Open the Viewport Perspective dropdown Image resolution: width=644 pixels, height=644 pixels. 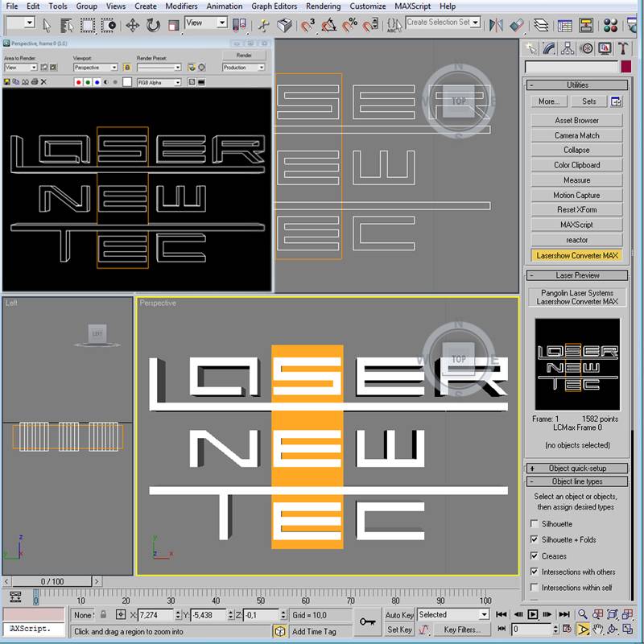[x=96, y=68]
